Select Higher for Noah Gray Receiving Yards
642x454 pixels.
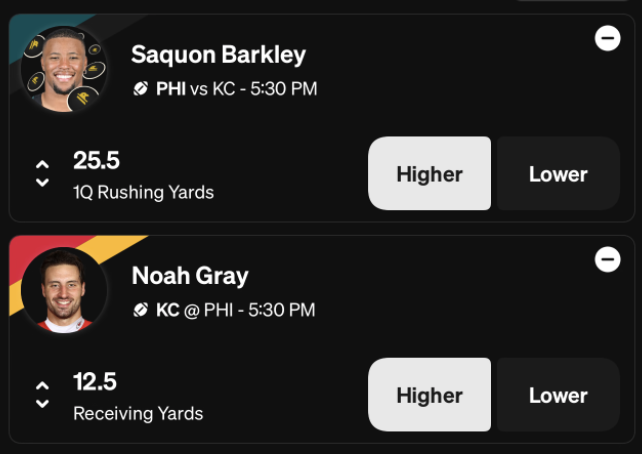click(430, 395)
